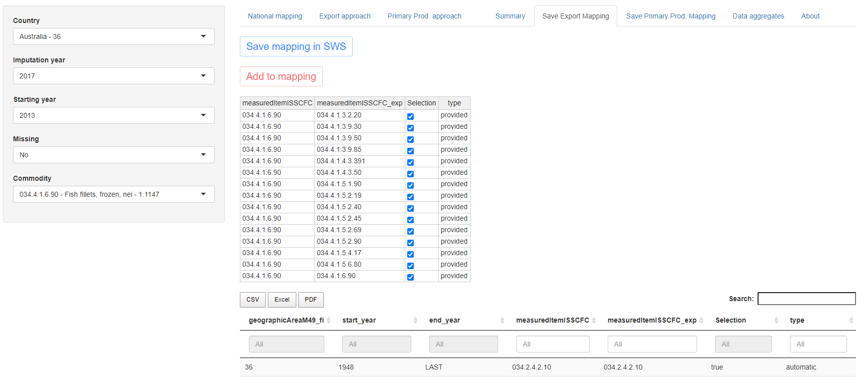The image size is (868, 383).
Task: Untick Selection for 034.4.1.5.2.45 row
Action: (x=410, y=220)
